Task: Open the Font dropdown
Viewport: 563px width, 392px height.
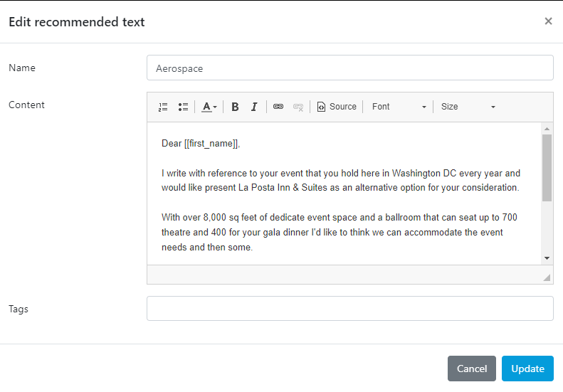Action: coord(399,107)
